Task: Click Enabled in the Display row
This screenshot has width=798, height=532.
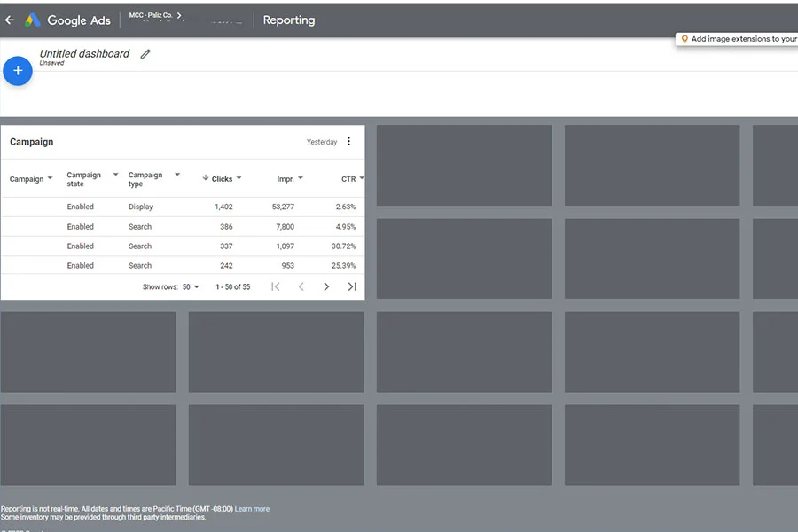Action: click(81, 207)
